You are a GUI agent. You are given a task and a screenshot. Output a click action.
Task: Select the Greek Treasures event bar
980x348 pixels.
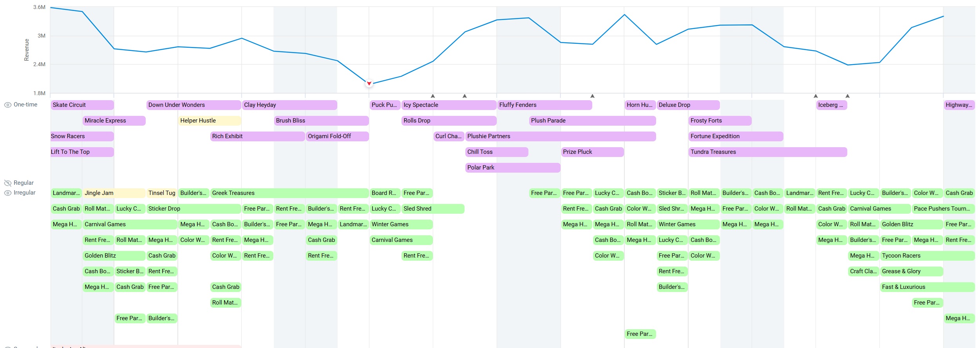289,193
